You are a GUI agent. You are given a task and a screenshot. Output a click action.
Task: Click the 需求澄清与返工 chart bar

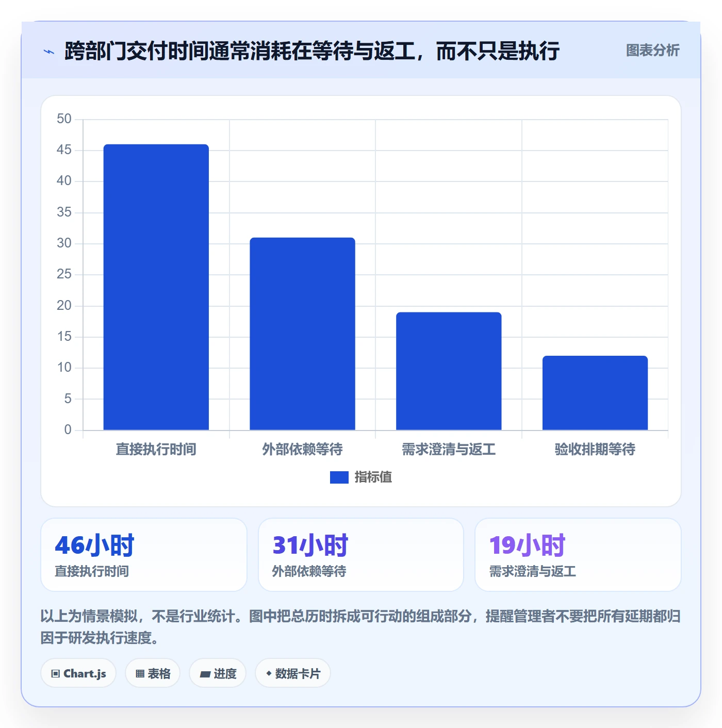click(449, 371)
